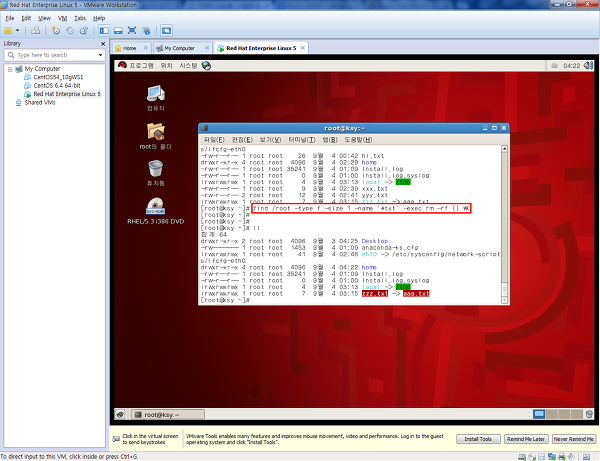Click the show desktop icon in guest taskbar
Screen dimensions: 600x461
pos(121,414)
